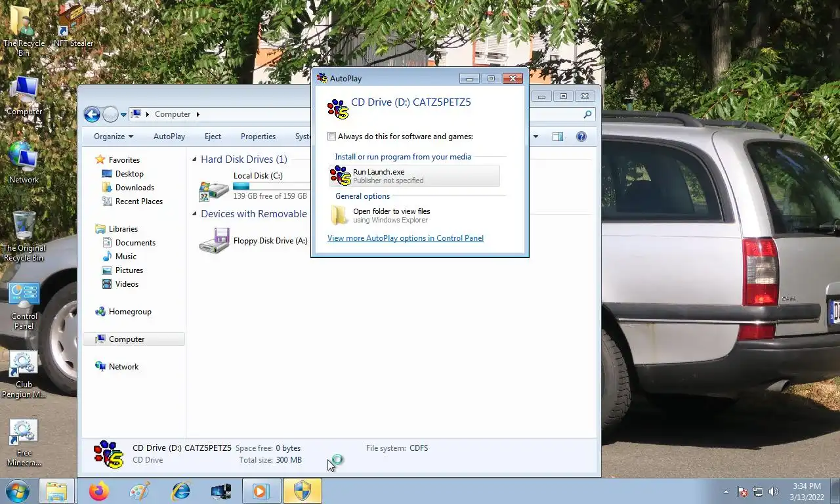Check Always do this for software and games
Image resolution: width=840 pixels, height=504 pixels.
pyautogui.click(x=331, y=136)
